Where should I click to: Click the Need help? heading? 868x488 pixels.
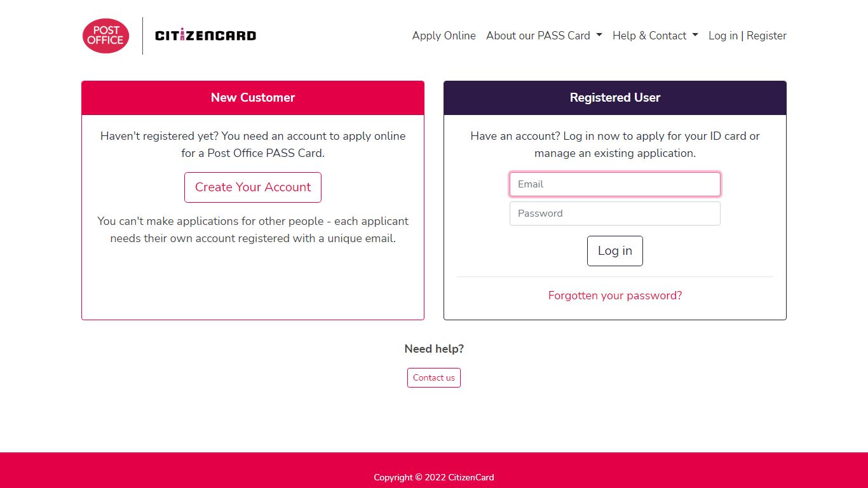tap(434, 349)
